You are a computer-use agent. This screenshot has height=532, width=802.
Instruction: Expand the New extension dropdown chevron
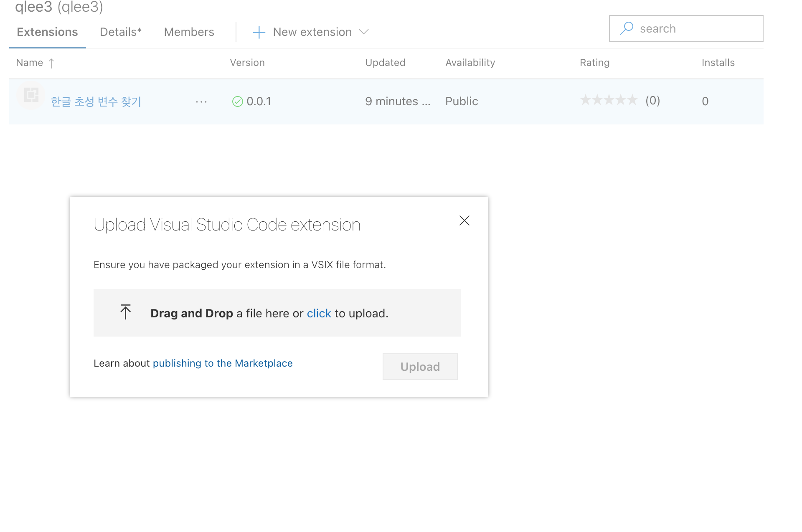click(x=364, y=32)
